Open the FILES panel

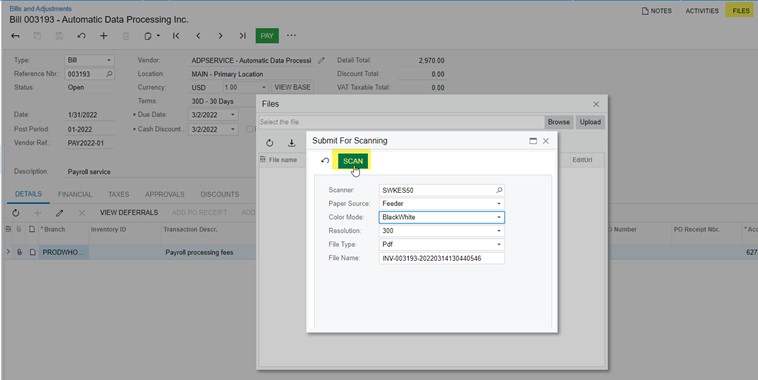click(740, 11)
